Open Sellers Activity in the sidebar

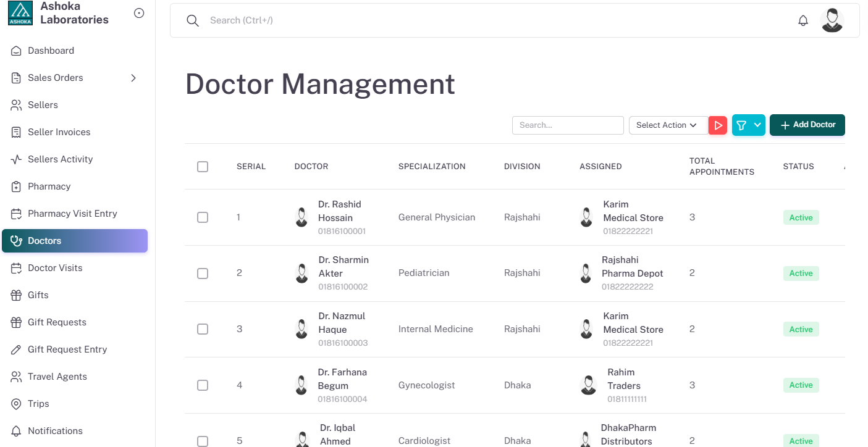(75, 159)
